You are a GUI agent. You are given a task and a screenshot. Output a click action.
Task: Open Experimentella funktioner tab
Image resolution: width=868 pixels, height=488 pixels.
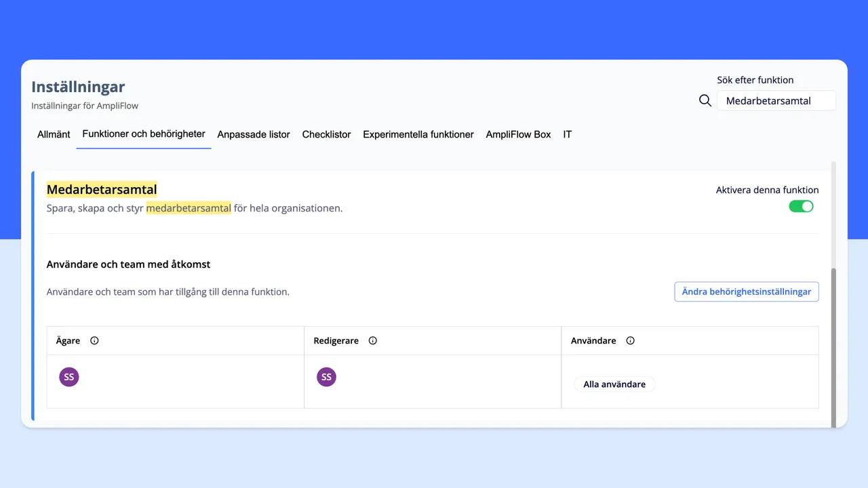coord(418,134)
